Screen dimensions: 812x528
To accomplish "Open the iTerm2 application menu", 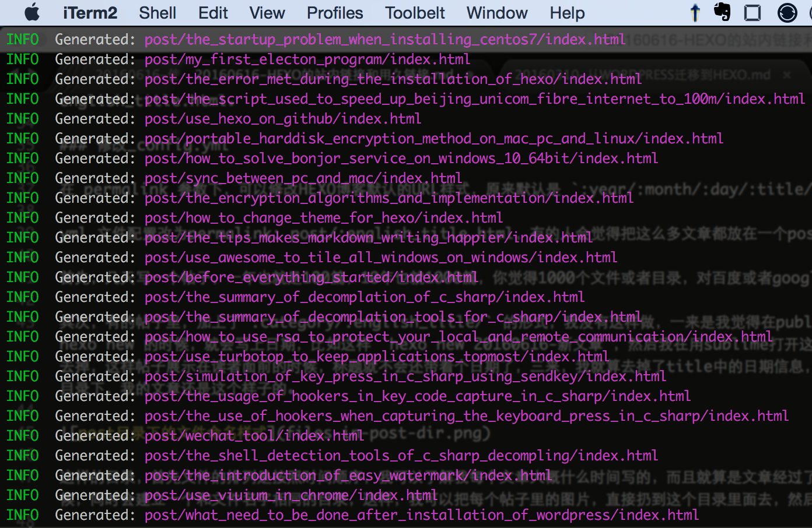I will point(90,13).
